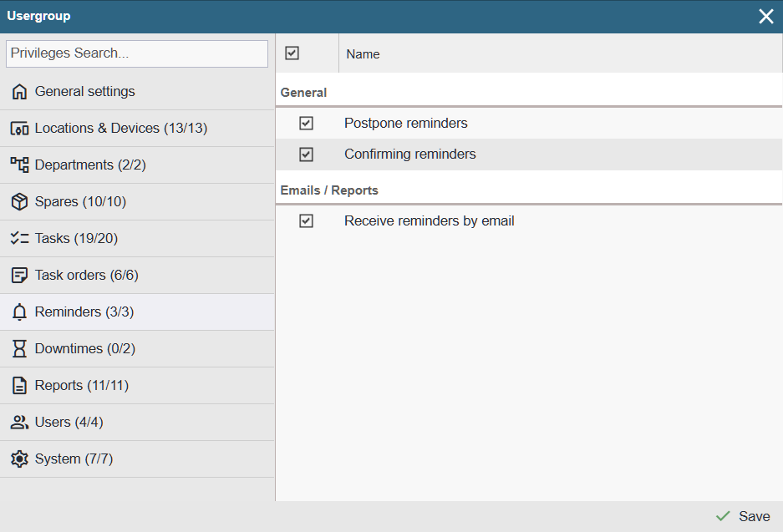The height and width of the screenshot is (532, 783).
Task: Toggle the Confirming reminders checkbox
Action: [x=306, y=155]
